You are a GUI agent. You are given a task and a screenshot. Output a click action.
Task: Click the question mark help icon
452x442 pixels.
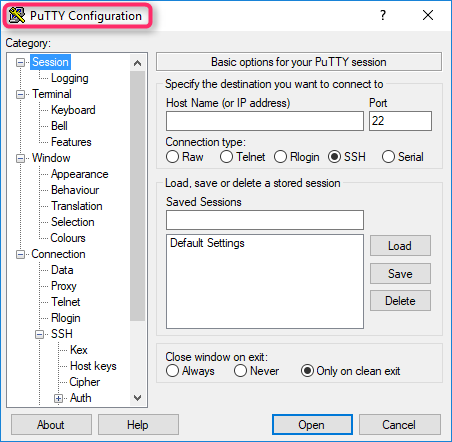[383, 15]
